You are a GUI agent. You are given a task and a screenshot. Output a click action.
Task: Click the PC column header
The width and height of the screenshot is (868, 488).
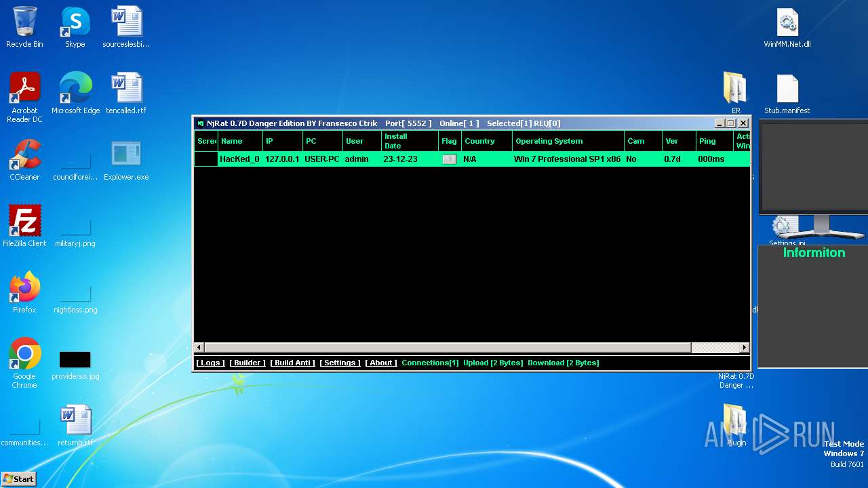322,141
